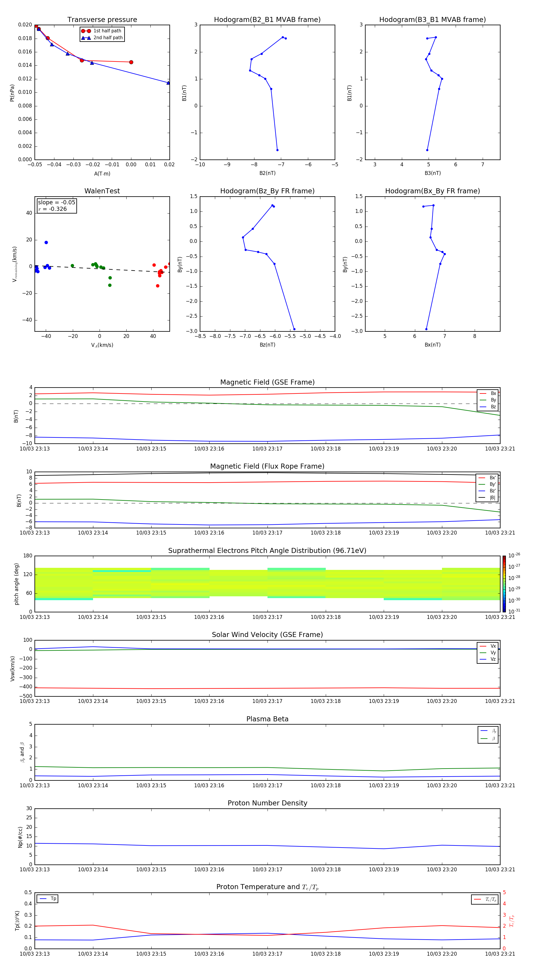Screen dimensions: 535x980
Task: Click the 'Hodogram(Bz_By FR frame)' title
Action: (x=267, y=191)
